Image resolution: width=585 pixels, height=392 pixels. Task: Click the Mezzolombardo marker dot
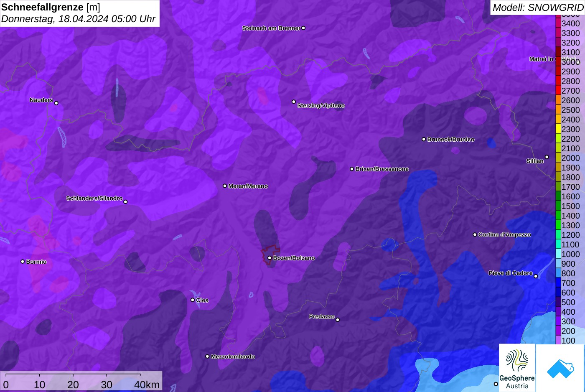tap(207, 356)
